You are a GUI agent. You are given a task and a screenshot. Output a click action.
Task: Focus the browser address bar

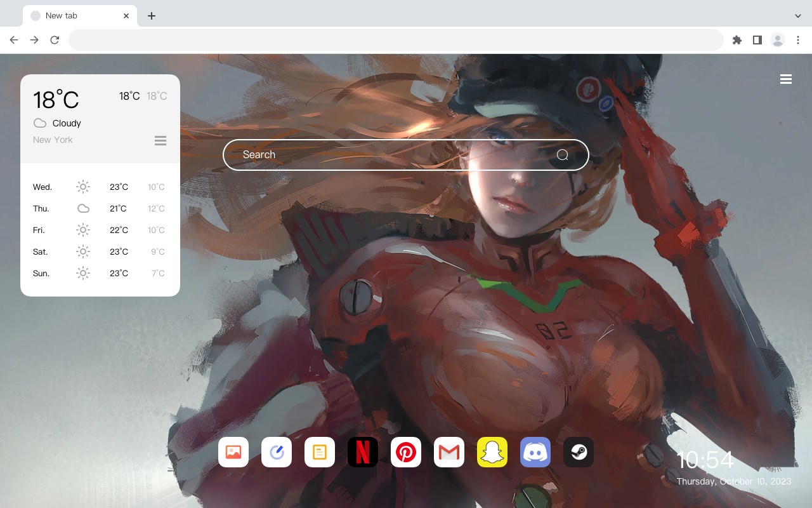click(x=396, y=40)
